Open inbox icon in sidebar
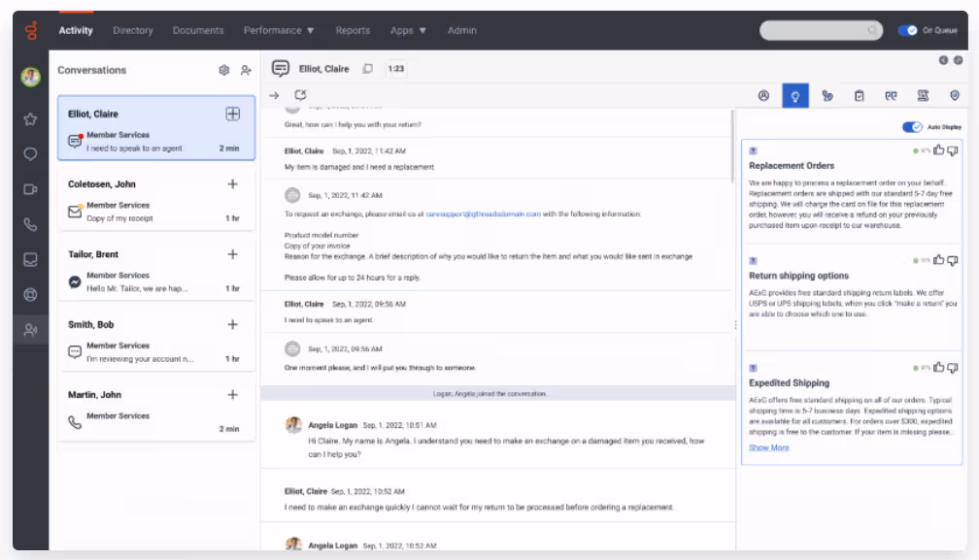The height and width of the screenshot is (560, 979). pyautogui.click(x=31, y=259)
